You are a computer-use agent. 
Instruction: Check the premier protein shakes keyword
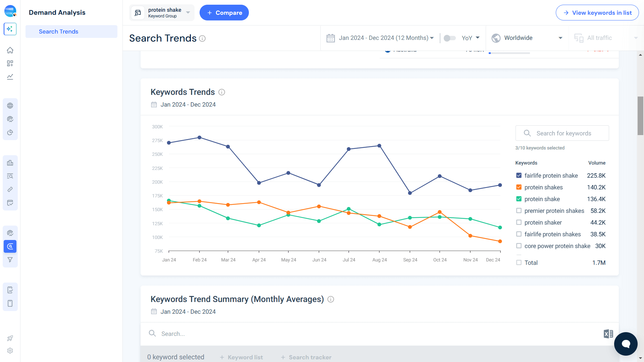pos(519,210)
